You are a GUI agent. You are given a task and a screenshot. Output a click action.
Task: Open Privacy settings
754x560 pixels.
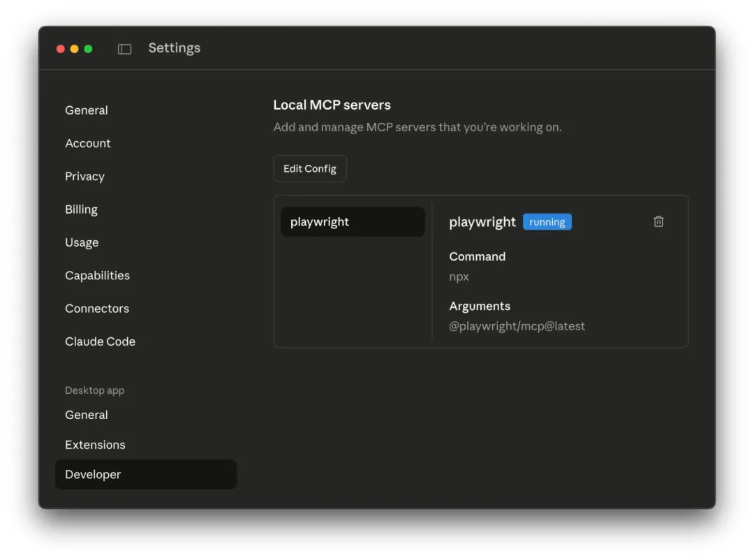click(84, 176)
